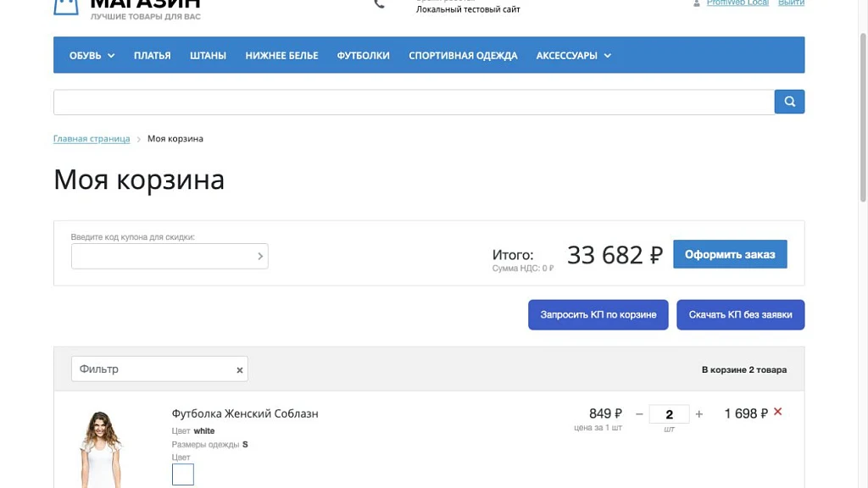This screenshot has height=488, width=868.
Task: Click the quantity field showing 2
Action: click(670, 414)
